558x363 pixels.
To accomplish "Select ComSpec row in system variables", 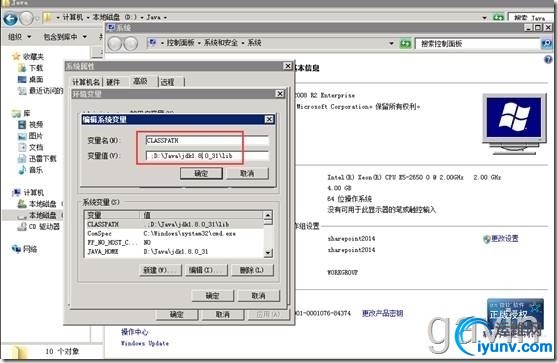I will (175, 234).
